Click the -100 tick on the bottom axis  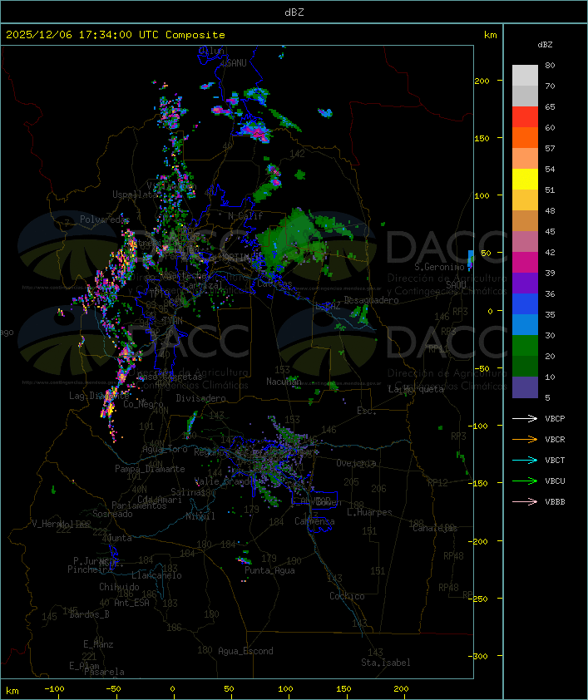coord(54,689)
